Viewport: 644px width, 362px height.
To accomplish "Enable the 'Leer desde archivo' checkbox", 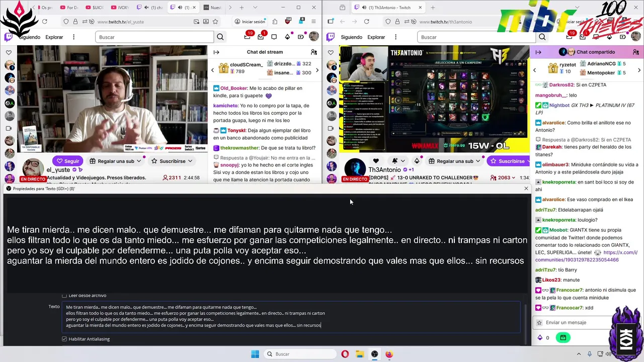I will (64, 296).
